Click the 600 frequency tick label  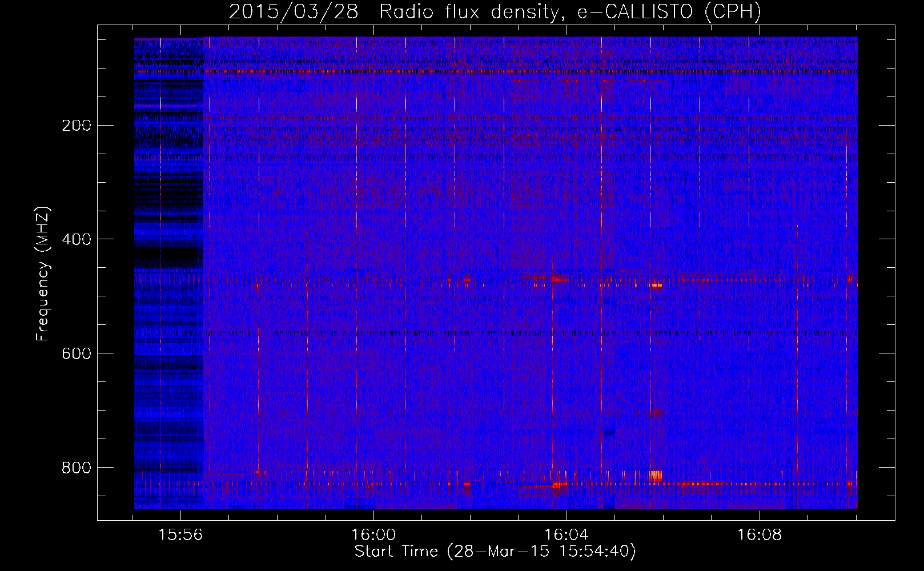pyautogui.click(x=76, y=353)
